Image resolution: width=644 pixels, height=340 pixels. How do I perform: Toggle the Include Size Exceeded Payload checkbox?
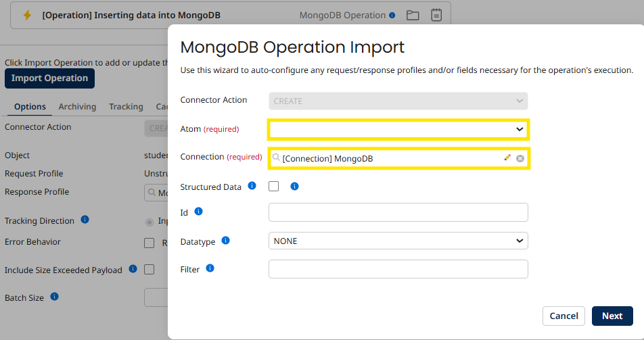(x=149, y=270)
